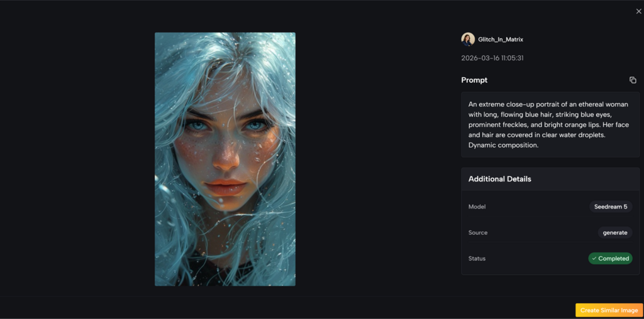Viewport: 644px width, 319px height.
Task: Click the Status row label
Action: (x=477, y=259)
